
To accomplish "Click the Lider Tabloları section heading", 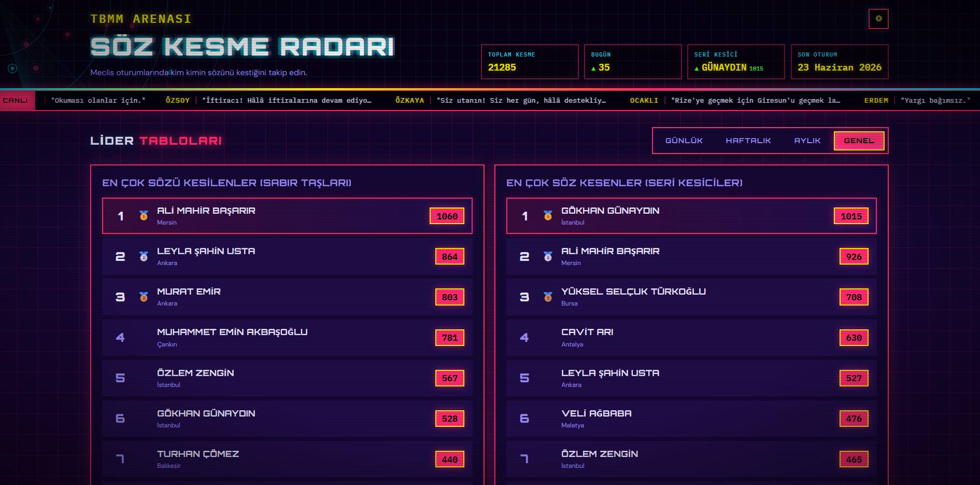I will pos(156,141).
